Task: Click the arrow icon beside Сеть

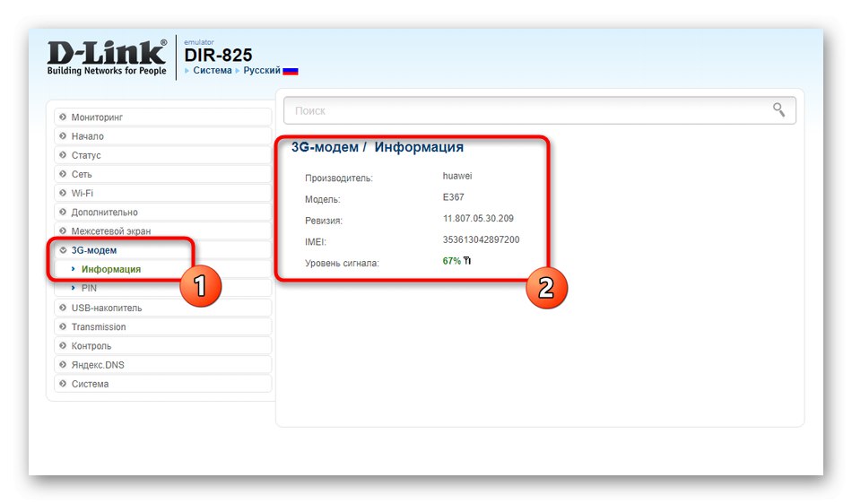Action: 63,174
